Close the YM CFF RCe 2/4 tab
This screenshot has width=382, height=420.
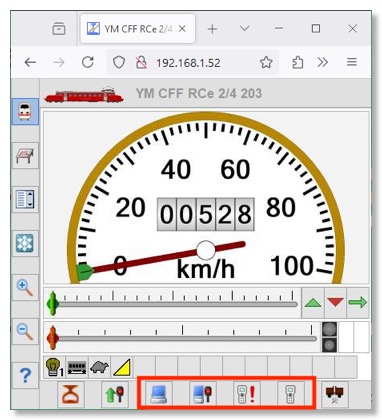[x=182, y=29]
